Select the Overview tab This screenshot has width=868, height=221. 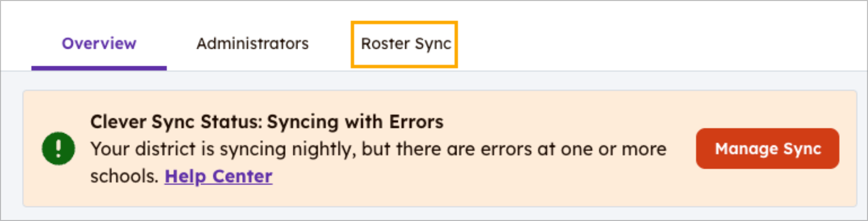coord(99,44)
